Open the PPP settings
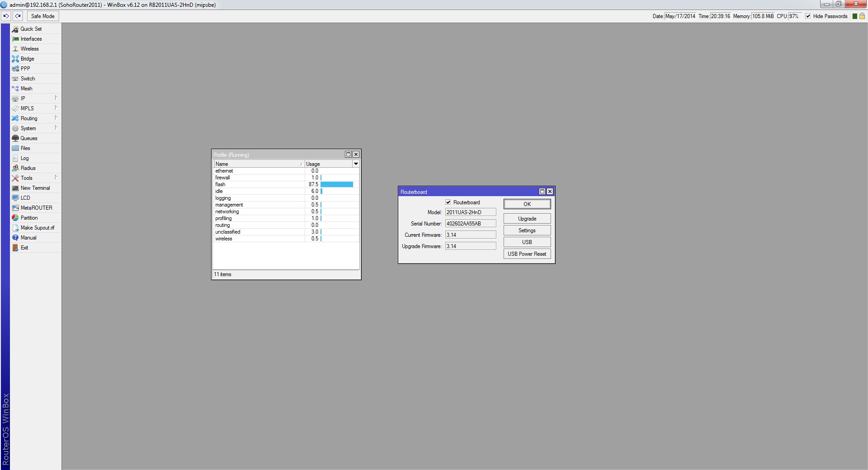The image size is (868, 470). 25,68
